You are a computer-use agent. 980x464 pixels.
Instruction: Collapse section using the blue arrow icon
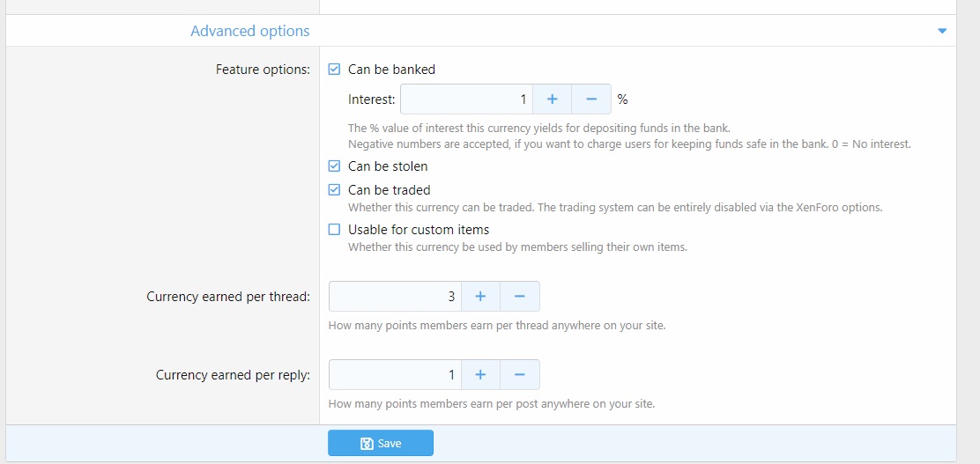942,31
